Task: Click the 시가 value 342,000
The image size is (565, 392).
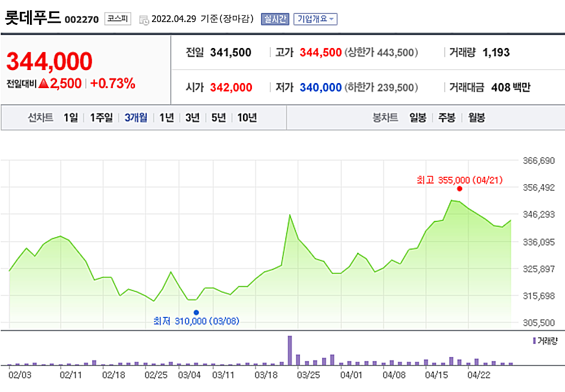Action: click(x=231, y=88)
